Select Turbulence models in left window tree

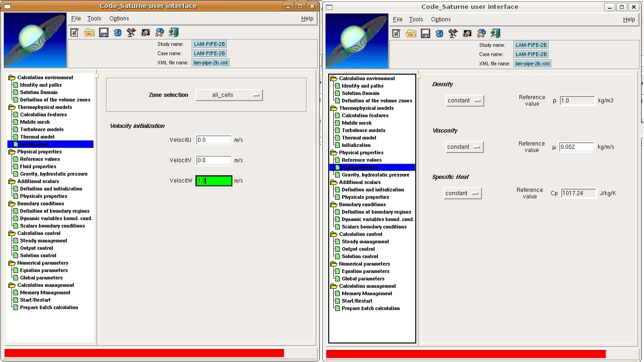tap(42, 129)
